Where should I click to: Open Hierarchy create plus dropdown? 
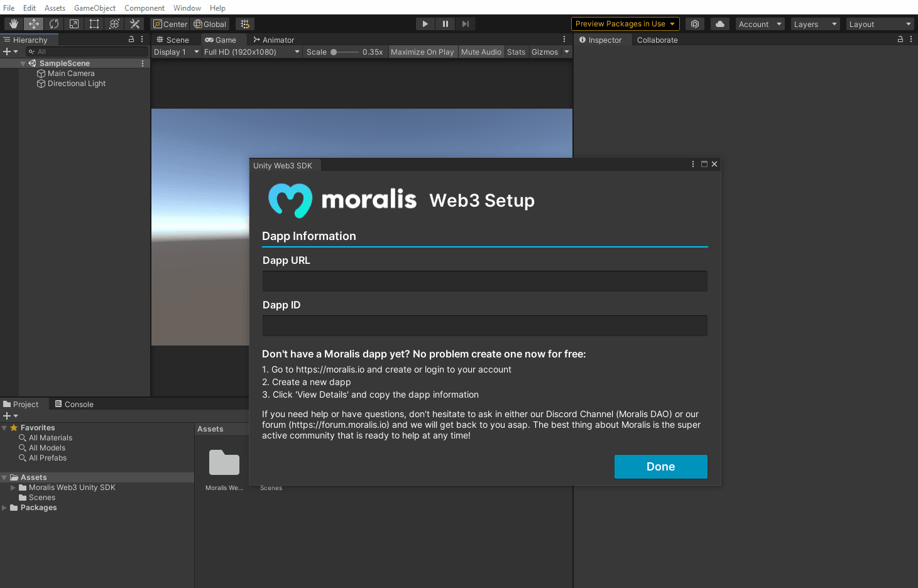click(11, 52)
